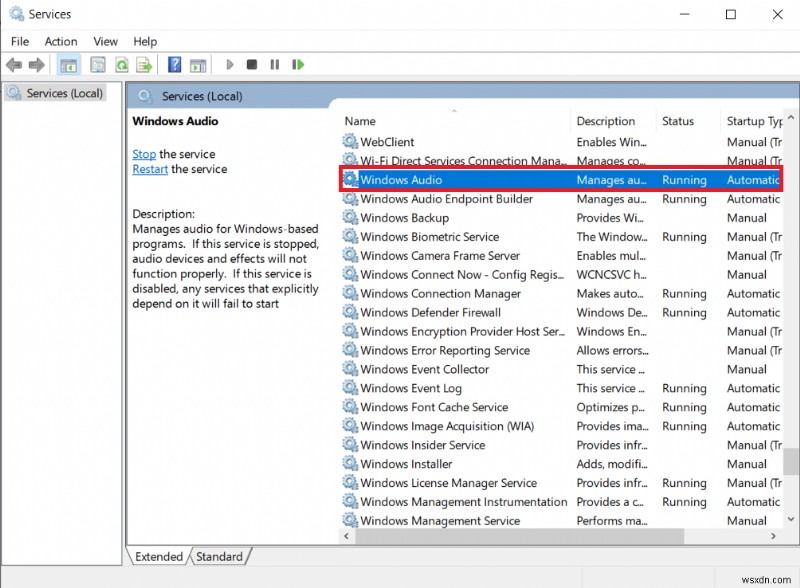Click the Stop the service link
This screenshot has height=588, width=800.
tap(143, 154)
